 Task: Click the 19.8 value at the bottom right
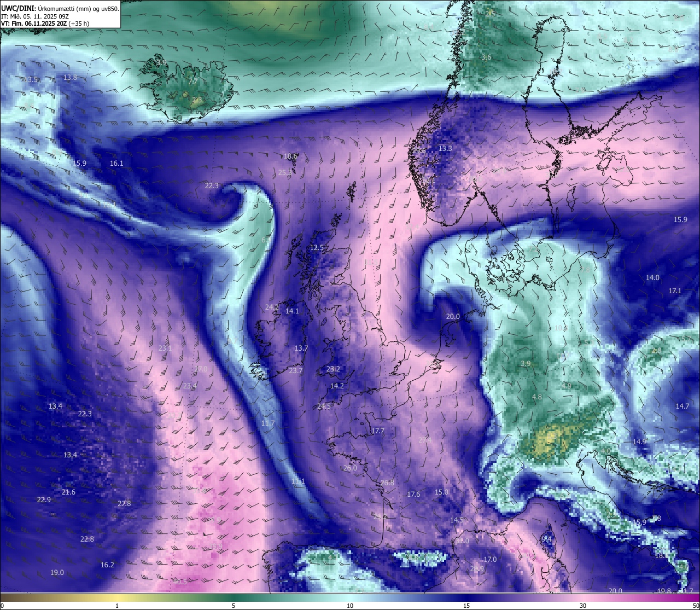(x=664, y=591)
